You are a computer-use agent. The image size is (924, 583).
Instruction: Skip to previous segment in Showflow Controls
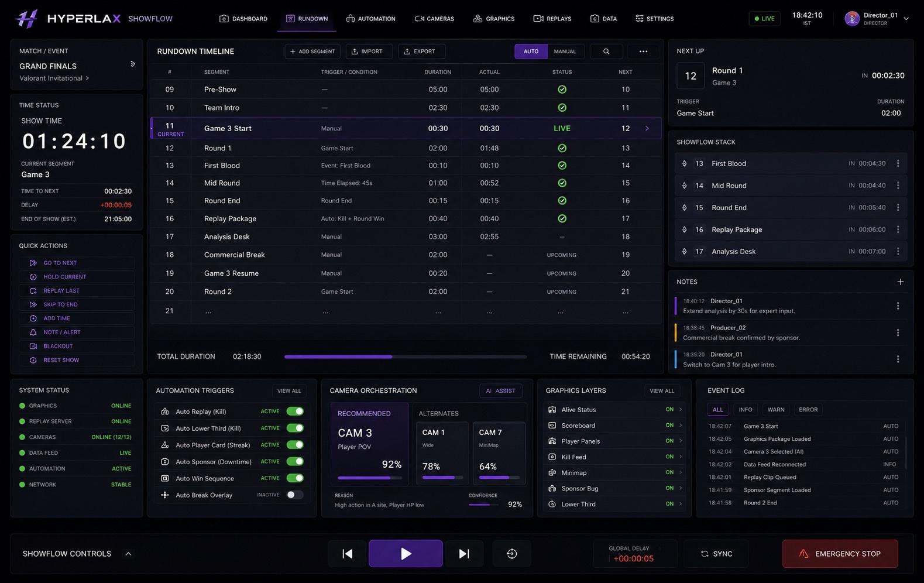coord(347,554)
